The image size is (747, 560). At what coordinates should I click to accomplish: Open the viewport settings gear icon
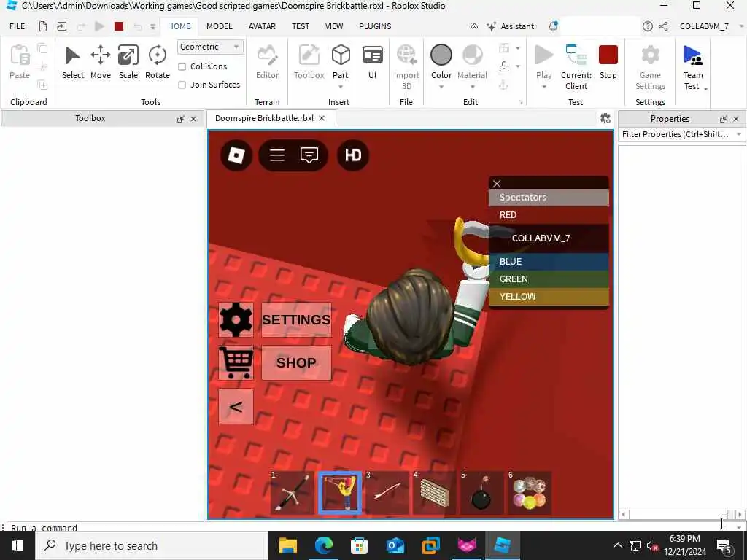pyautogui.click(x=605, y=118)
